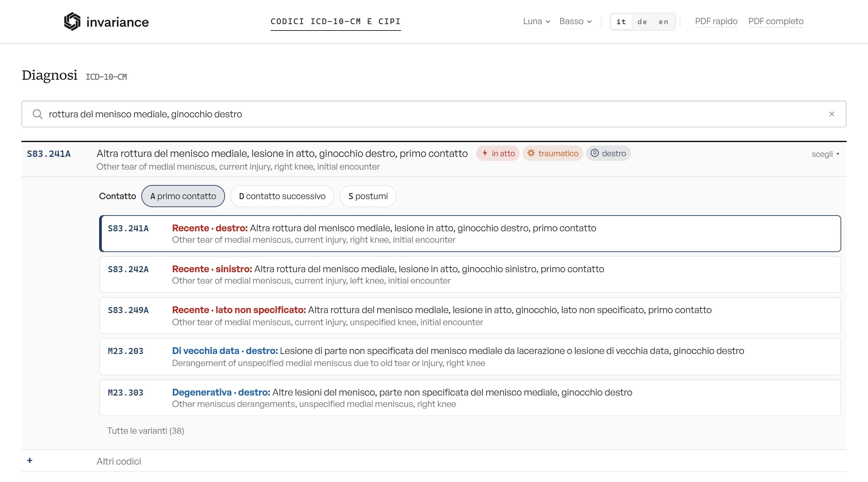Open the Basso dropdown

[x=576, y=21]
